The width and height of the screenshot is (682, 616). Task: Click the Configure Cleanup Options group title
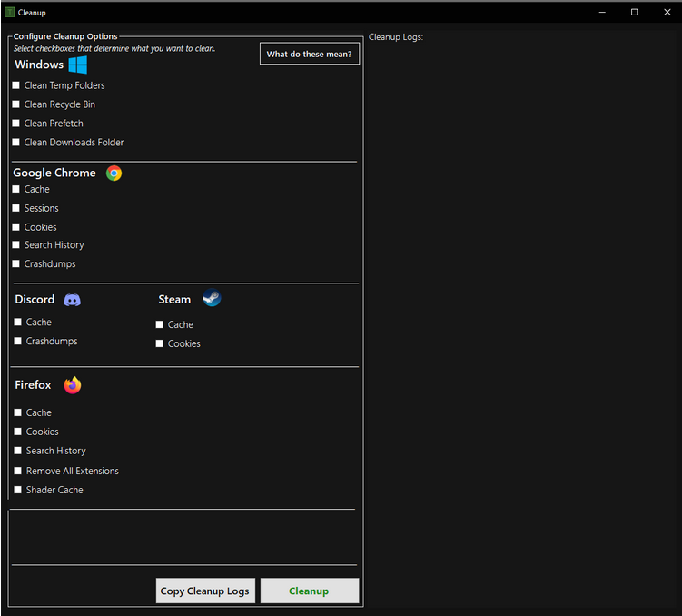coord(65,36)
